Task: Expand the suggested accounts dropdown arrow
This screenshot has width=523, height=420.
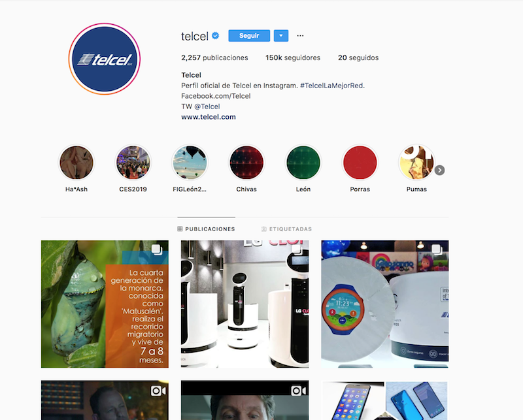Action: point(281,36)
